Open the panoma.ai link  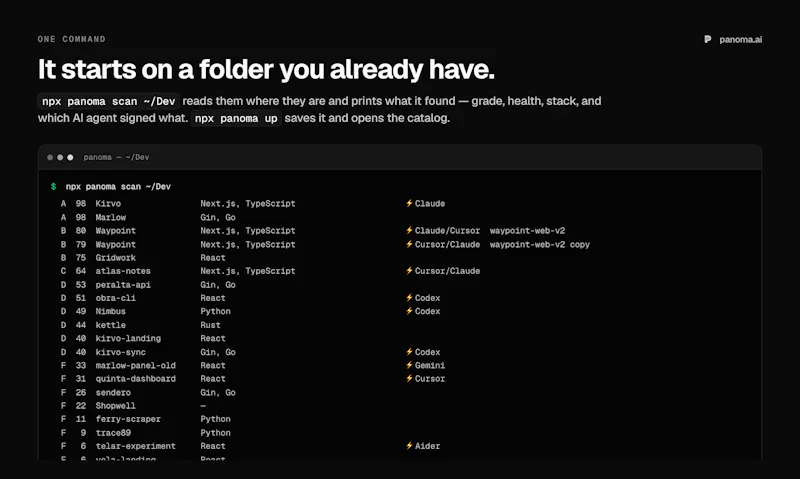[x=740, y=39]
